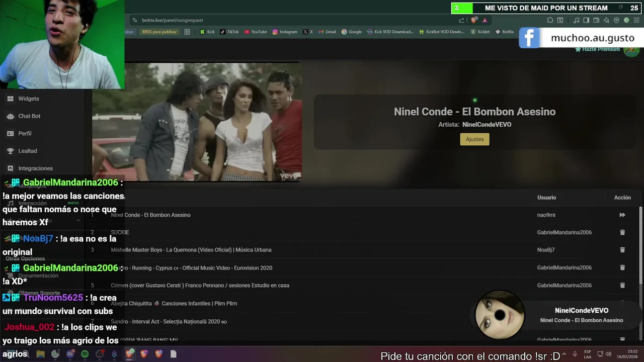Click the Chat Bot robot icon
Image resolution: width=644 pixels, height=362 pixels.
point(10,116)
